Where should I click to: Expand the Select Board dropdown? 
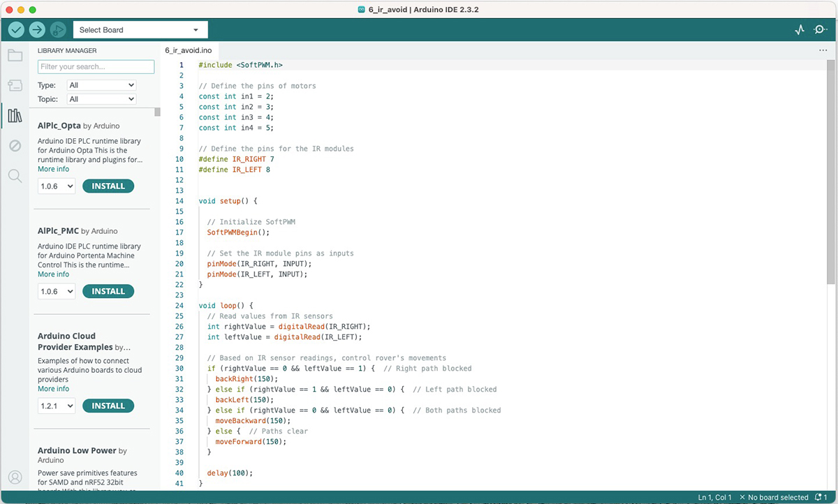click(x=140, y=30)
